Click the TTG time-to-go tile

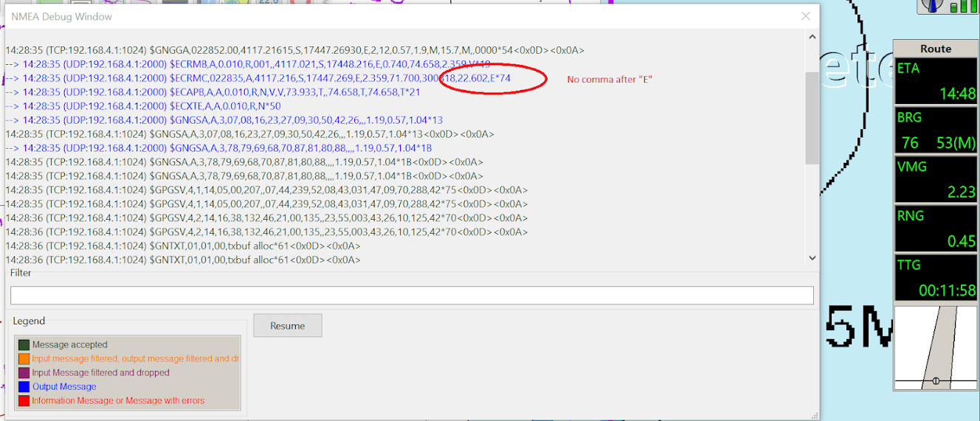point(935,277)
